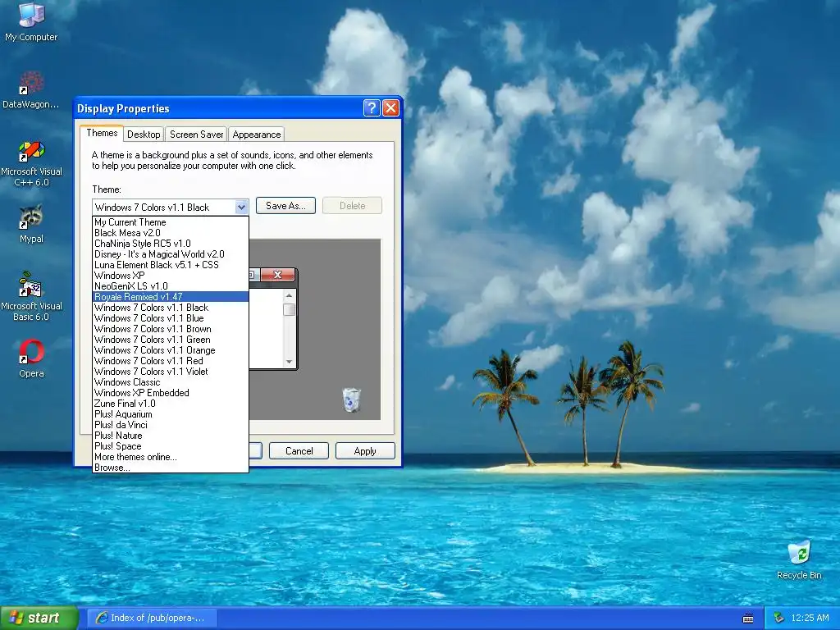Choose Luna Element Black v5.1 + CSS
This screenshot has width=840, height=630.
coord(171,265)
